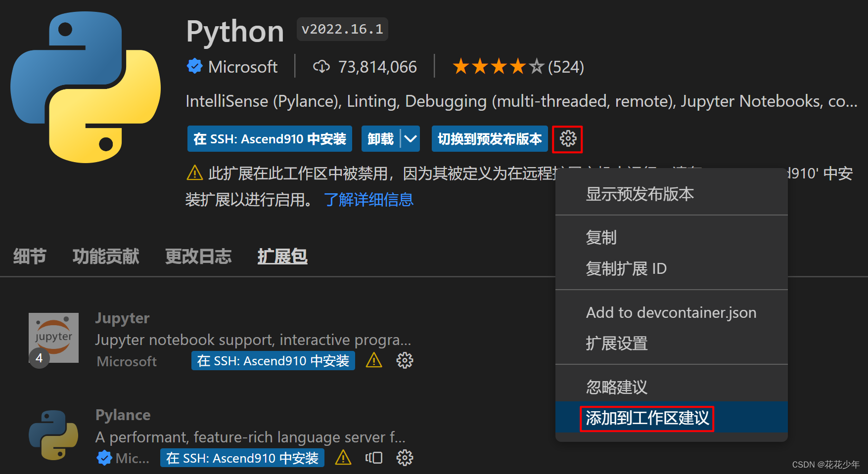Screen dimensions: 868x474
Task: Click the download count cloud icon
Action: click(x=321, y=66)
